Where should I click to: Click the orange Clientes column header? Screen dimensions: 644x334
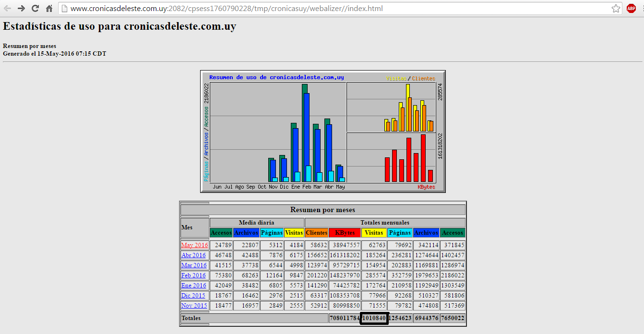pyautogui.click(x=316, y=233)
